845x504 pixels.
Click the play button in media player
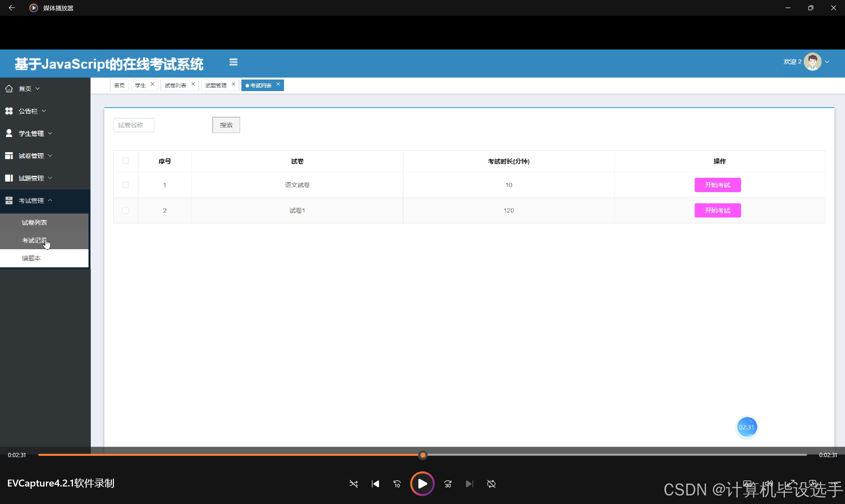coord(422,484)
